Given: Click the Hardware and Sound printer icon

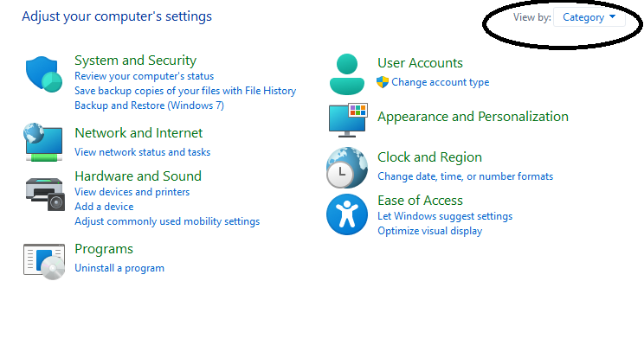Looking at the screenshot, I should (45, 194).
